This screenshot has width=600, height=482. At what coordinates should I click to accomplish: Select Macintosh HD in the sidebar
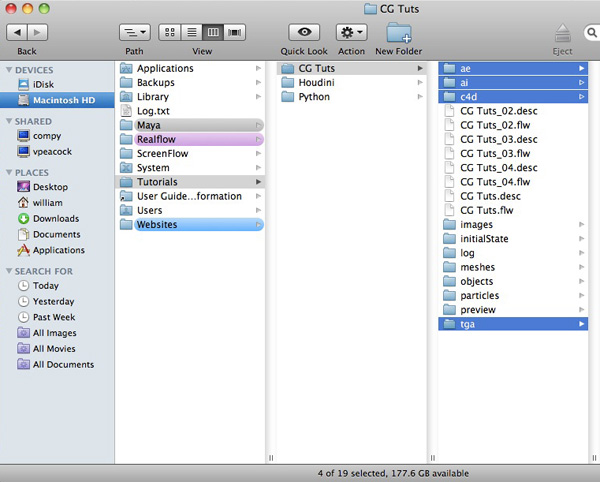[x=57, y=100]
